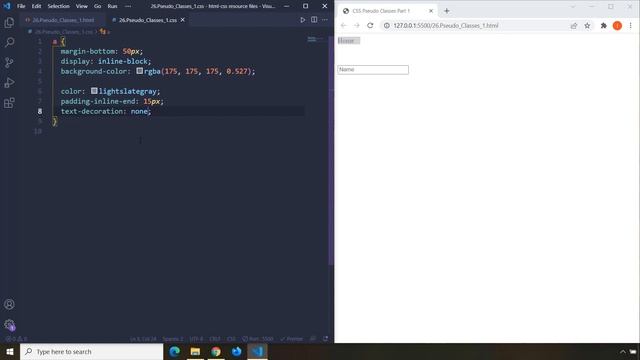Open Run and Debug view

coord(9,82)
